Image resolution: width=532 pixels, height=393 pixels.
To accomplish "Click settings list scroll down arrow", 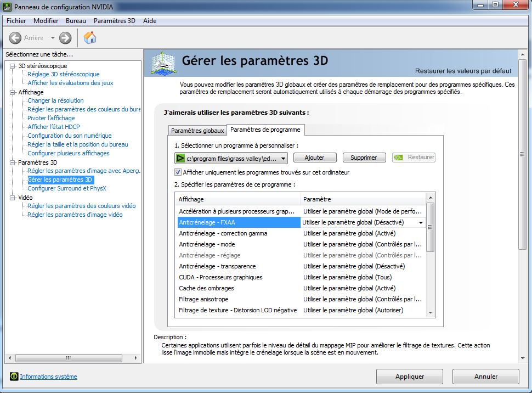I will pyautogui.click(x=430, y=313).
